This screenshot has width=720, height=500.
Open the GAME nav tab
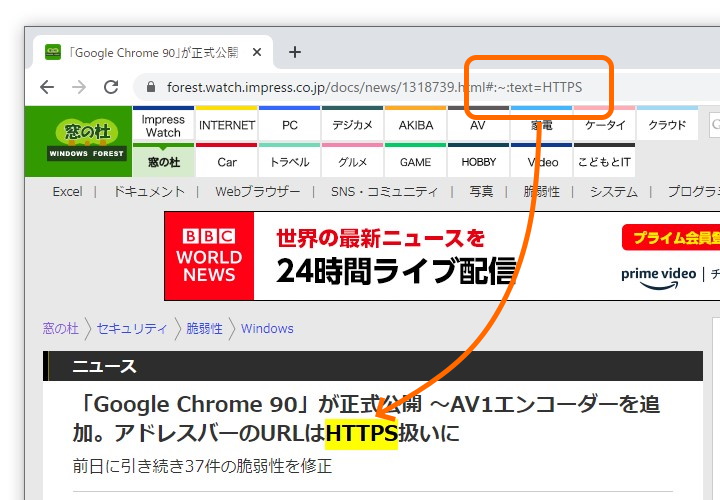[x=416, y=162]
